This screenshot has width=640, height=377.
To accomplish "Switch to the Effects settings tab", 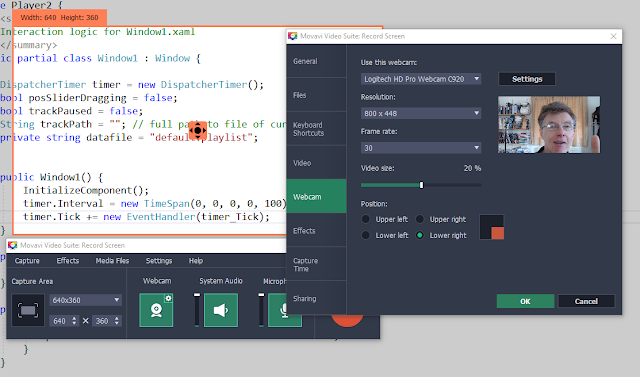I will 316,231.
